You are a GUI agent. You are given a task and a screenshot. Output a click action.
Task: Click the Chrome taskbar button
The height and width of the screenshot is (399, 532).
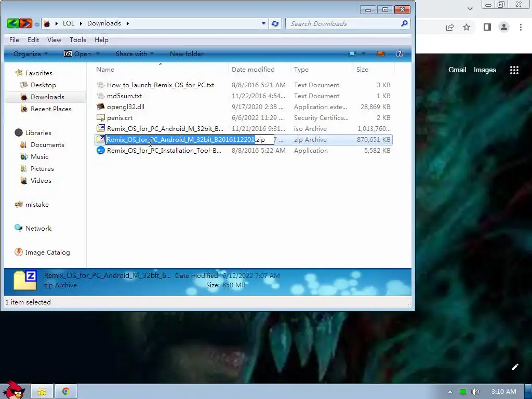pyautogui.click(x=66, y=392)
